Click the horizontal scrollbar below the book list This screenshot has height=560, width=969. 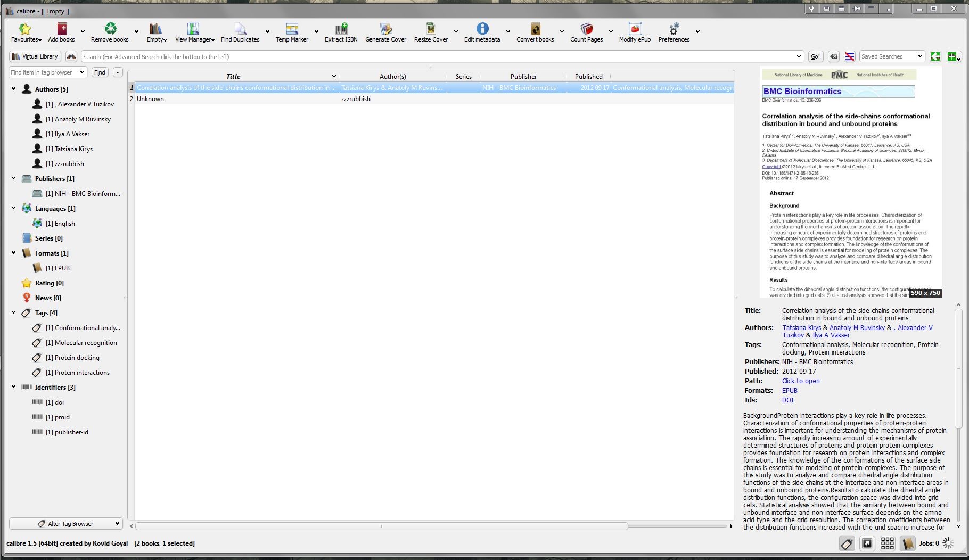pyautogui.click(x=381, y=526)
